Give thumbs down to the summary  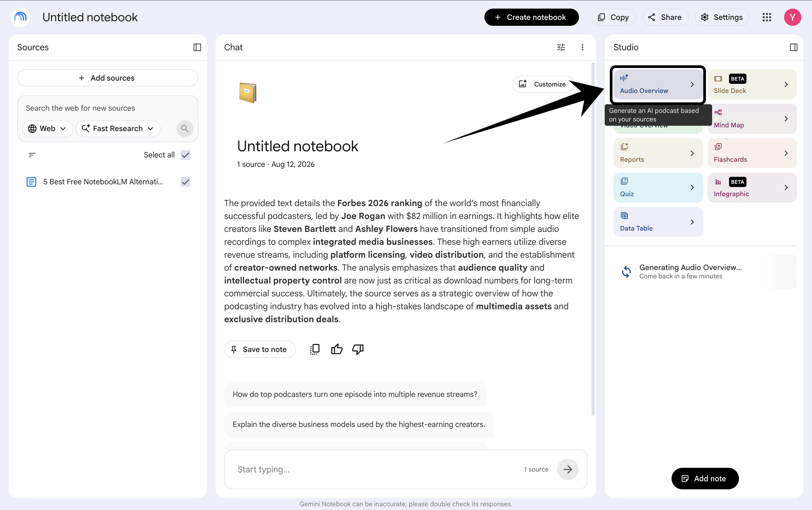[358, 349]
